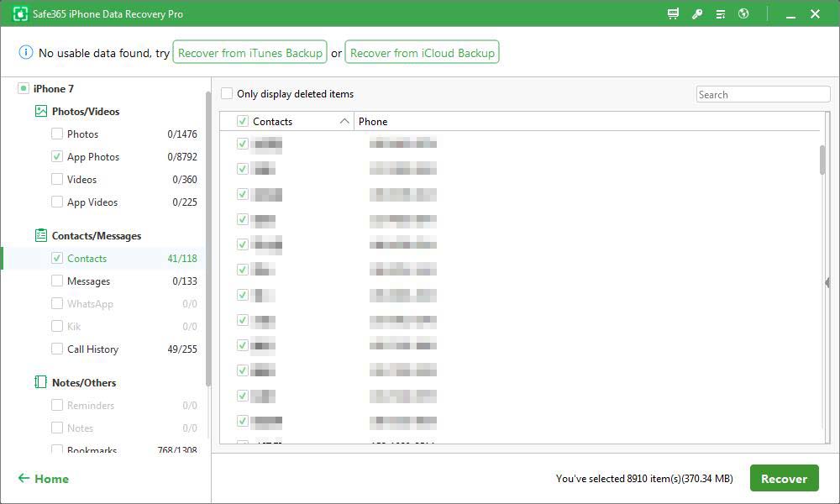Screen dimensions: 840x504
Task: Click the back arrow icon next to Home
Action: click(24, 478)
